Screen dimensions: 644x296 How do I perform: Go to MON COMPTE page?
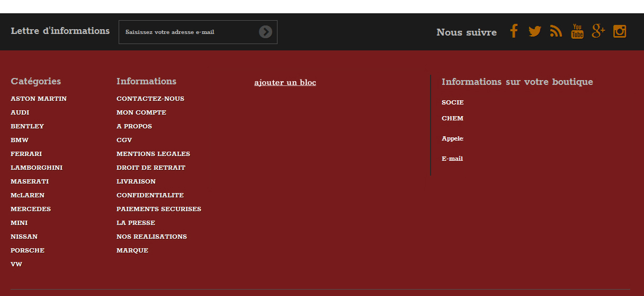[x=141, y=112]
